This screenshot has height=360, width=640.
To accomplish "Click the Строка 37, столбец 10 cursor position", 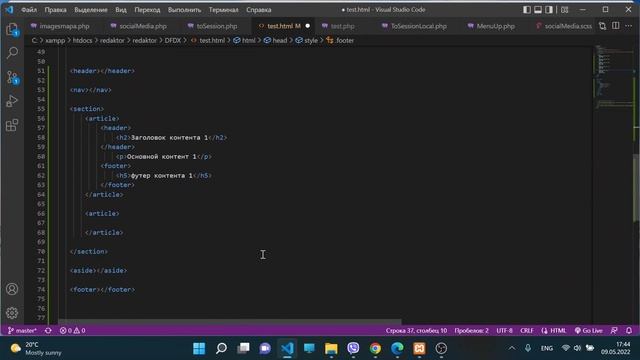I will tap(416, 331).
